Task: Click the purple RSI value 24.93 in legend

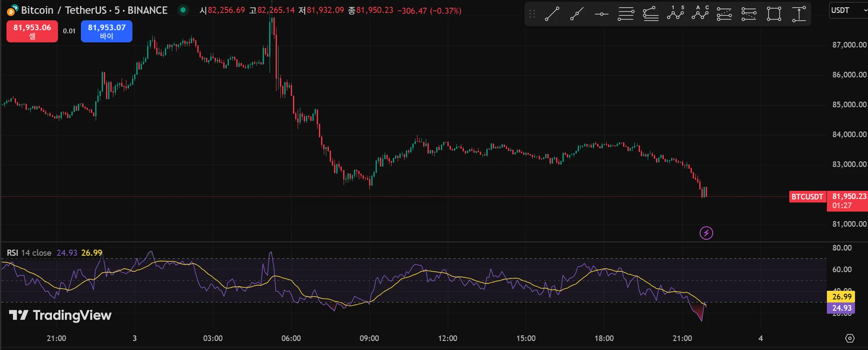Action: [x=67, y=253]
